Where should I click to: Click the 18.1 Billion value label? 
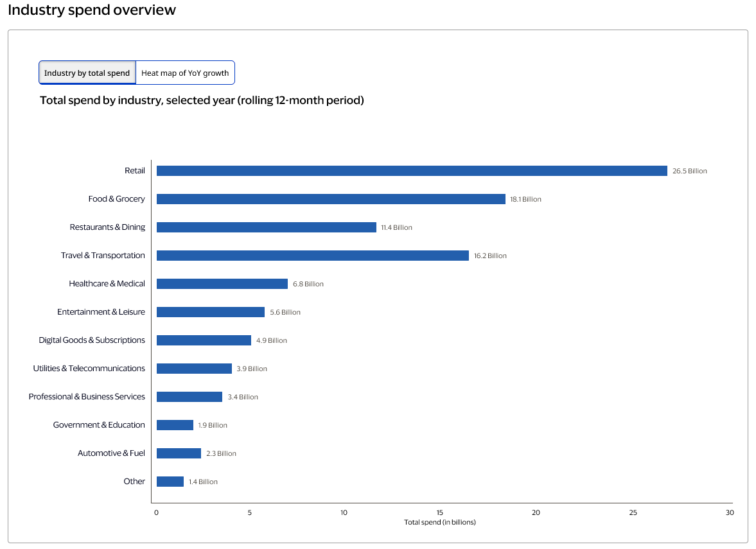click(527, 199)
